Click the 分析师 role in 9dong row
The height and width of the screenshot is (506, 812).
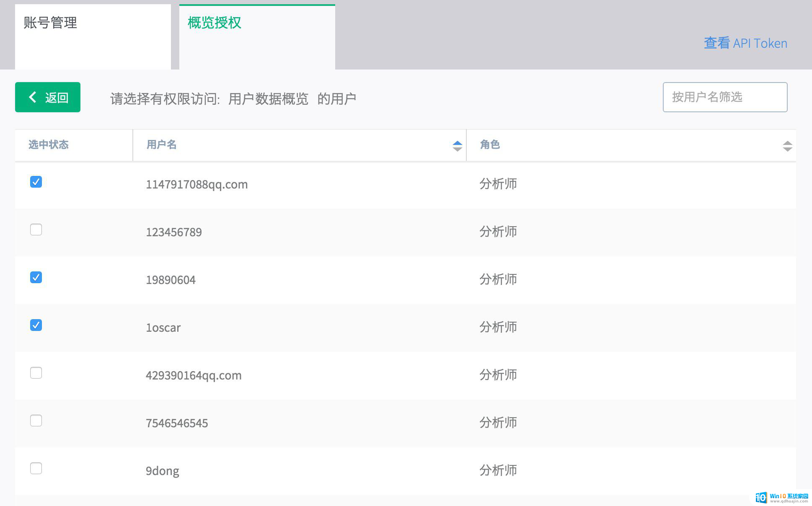[x=498, y=470]
